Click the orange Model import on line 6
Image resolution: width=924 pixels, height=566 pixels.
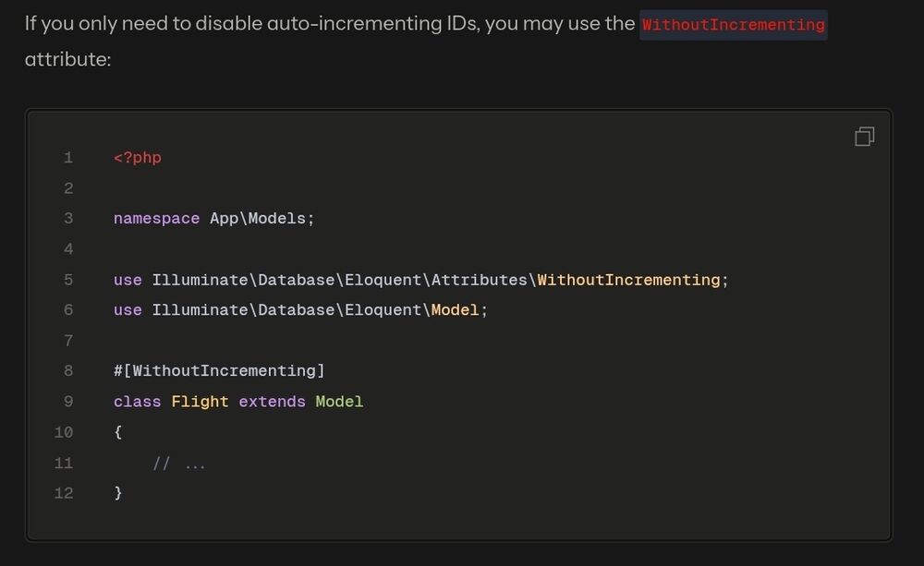[x=455, y=310]
